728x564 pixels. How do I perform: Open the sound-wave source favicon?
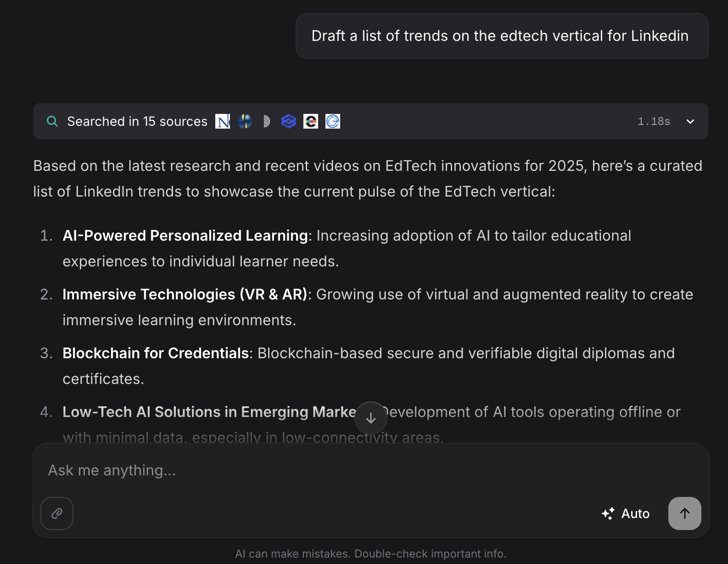pyautogui.click(x=266, y=121)
